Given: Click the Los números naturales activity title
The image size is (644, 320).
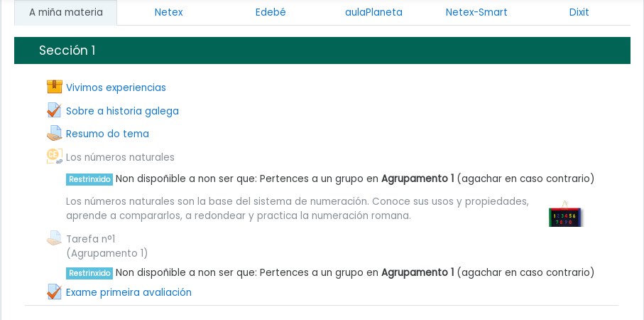Looking at the screenshot, I should click(x=120, y=157).
